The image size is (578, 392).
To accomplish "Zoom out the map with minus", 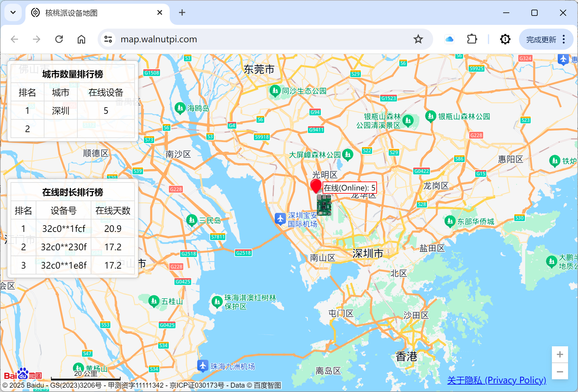I will point(560,371).
